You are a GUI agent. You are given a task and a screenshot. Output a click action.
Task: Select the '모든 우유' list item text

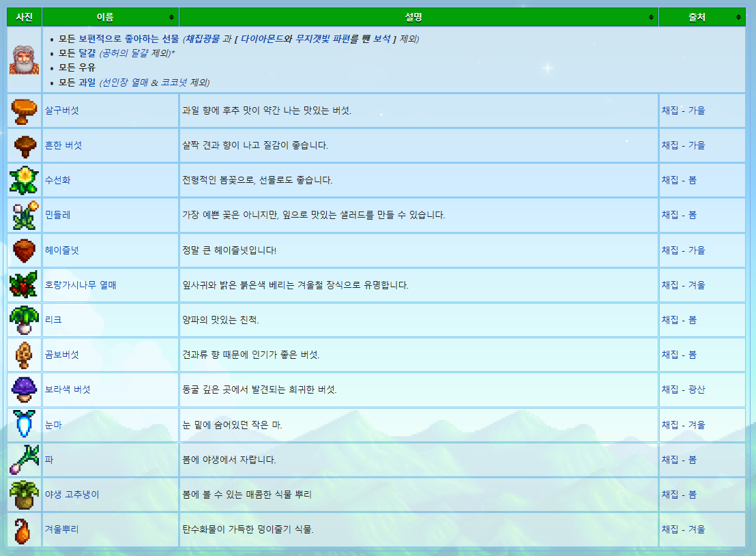77,68
